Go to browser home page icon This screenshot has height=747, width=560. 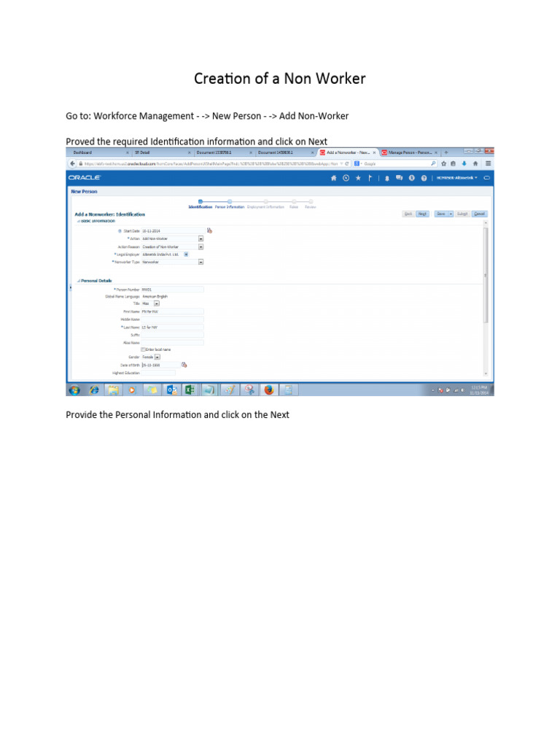tap(475, 163)
